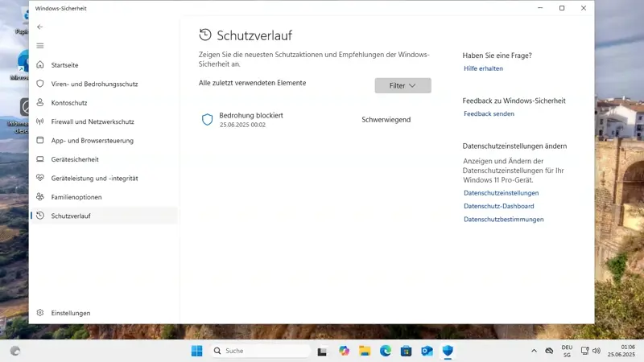Toggle the hamburger navigation menu
The width and height of the screenshot is (644, 362).
click(x=39, y=46)
